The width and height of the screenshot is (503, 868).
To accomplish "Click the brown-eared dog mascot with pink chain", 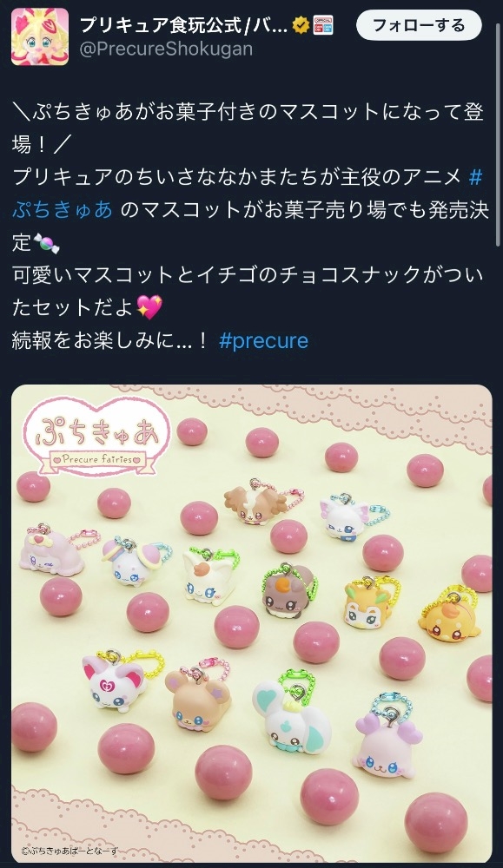I will 257,501.
